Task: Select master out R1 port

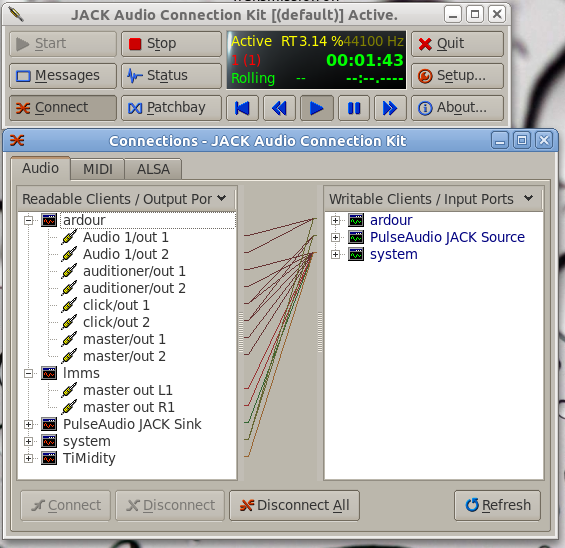Action: click(x=129, y=407)
